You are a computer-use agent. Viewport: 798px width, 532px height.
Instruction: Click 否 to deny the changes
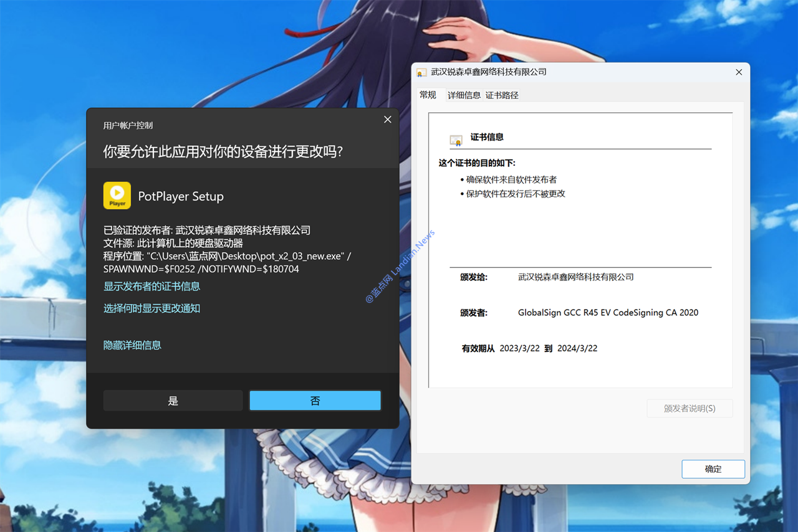[315, 401]
